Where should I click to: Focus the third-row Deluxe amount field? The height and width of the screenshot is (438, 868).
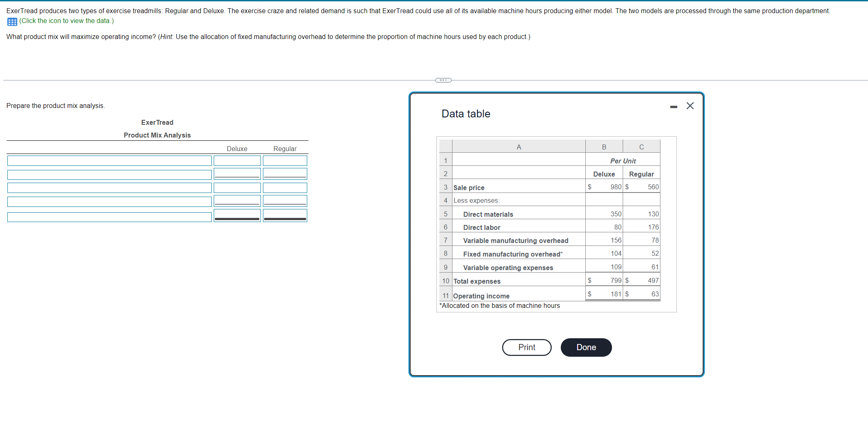237,188
